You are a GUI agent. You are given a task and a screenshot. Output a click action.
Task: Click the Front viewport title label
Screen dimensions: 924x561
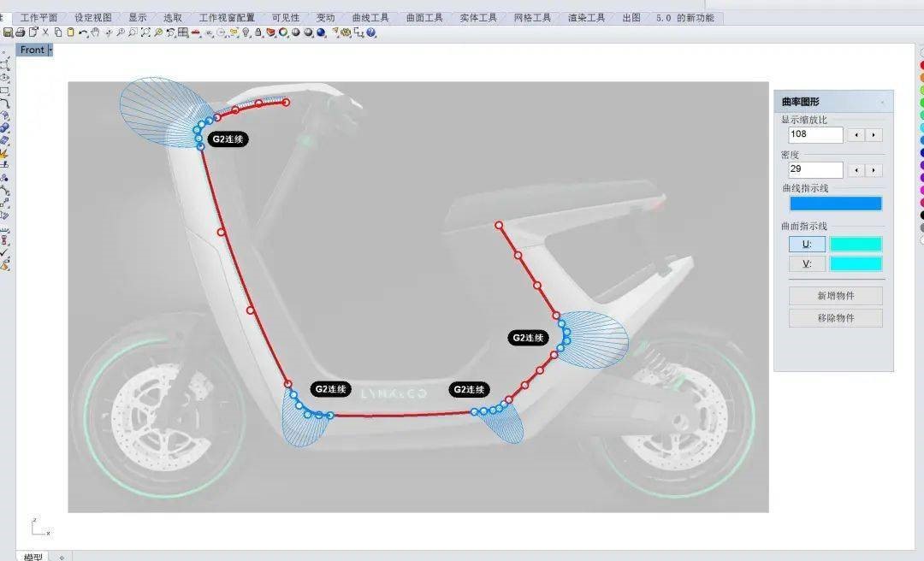pos(32,50)
